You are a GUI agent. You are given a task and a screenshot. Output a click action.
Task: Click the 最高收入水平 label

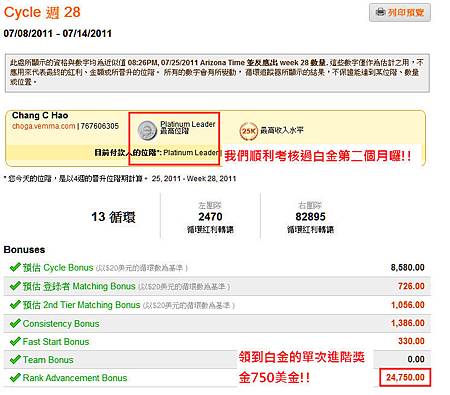[282, 130]
